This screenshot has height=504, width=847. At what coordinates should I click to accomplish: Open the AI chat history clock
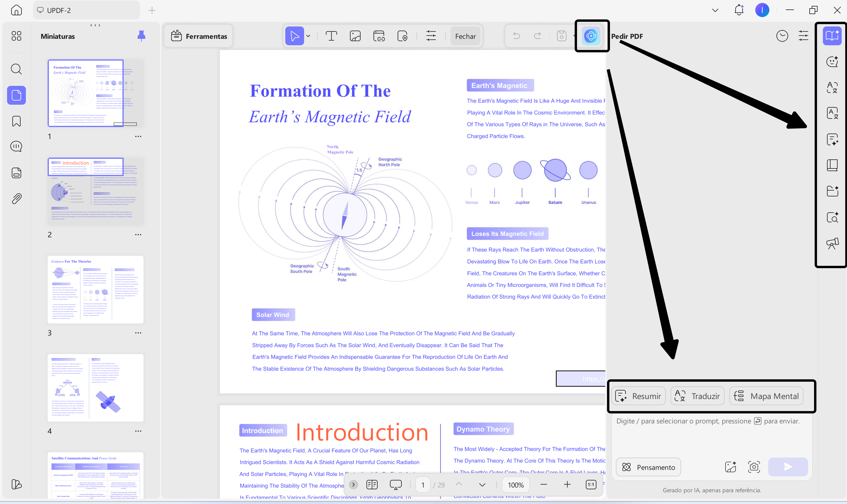782,36
